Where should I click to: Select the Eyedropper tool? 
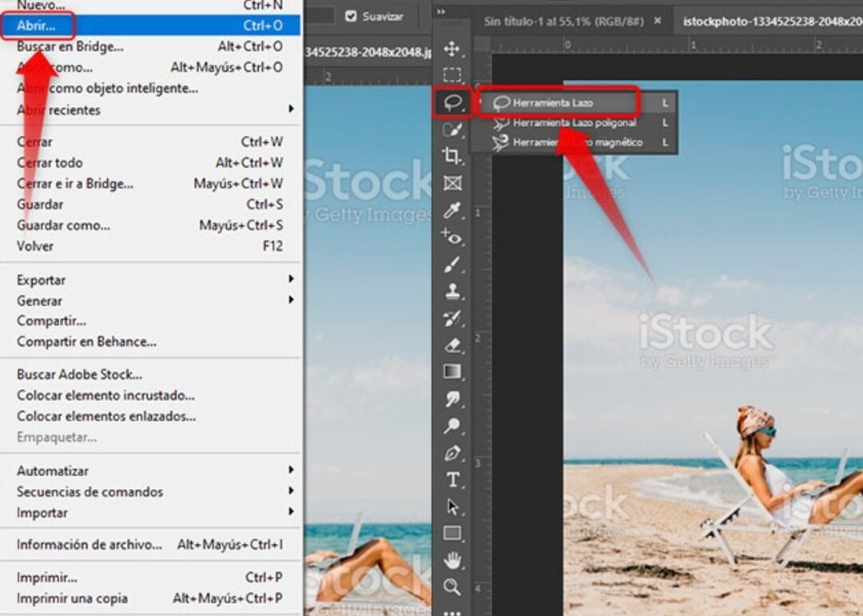pos(451,210)
